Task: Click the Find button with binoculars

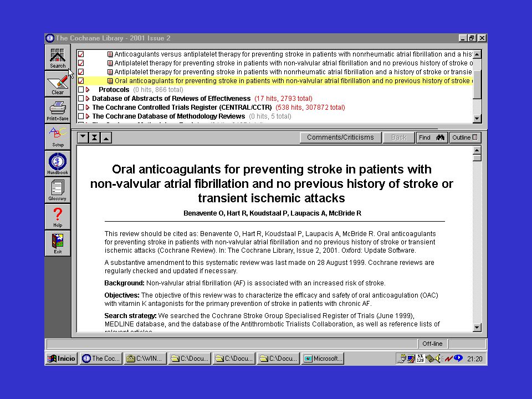Action: coord(432,137)
